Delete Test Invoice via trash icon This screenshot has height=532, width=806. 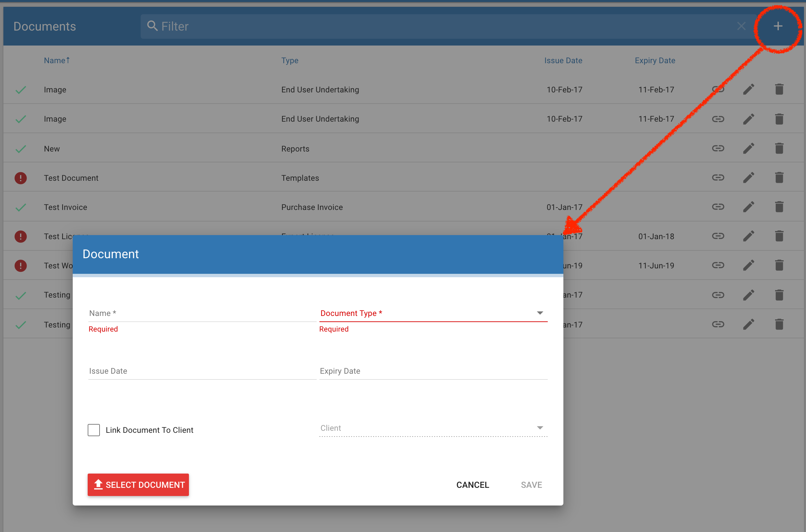pos(779,207)
